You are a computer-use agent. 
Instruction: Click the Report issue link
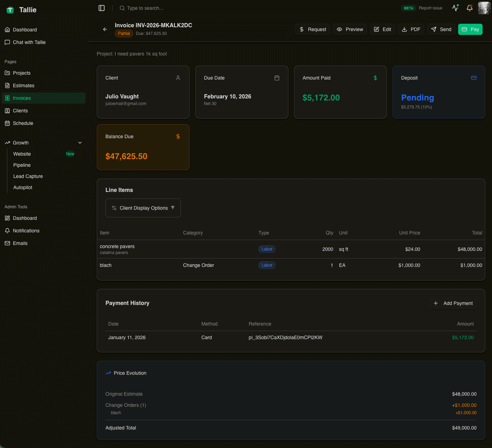pyautogui.click(x=431, y=8)
